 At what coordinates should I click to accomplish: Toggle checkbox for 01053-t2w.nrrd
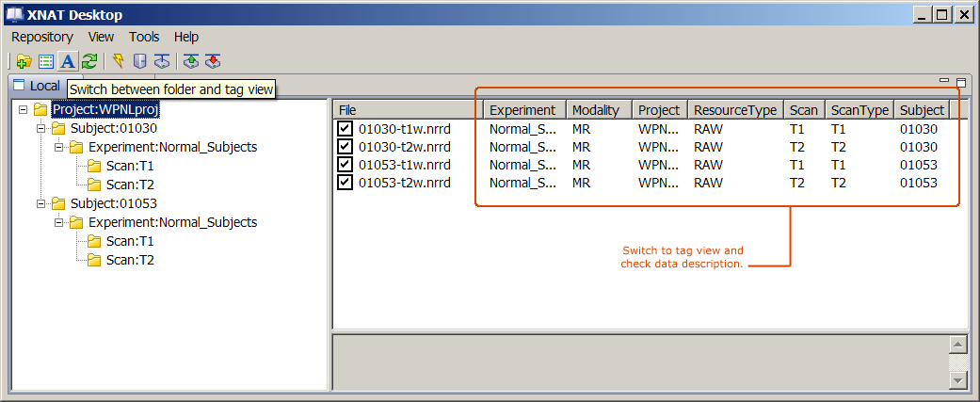tap(345, 183)
